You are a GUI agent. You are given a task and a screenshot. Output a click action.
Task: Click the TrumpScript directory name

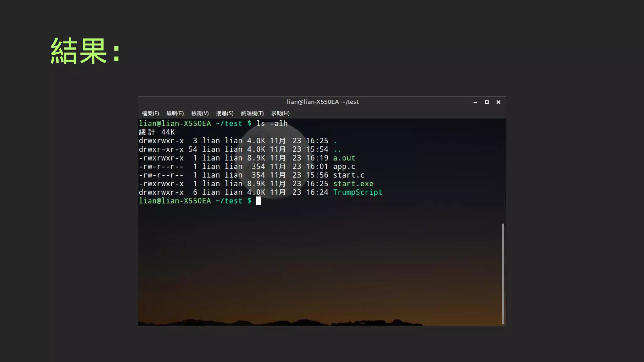pos(358,192)
